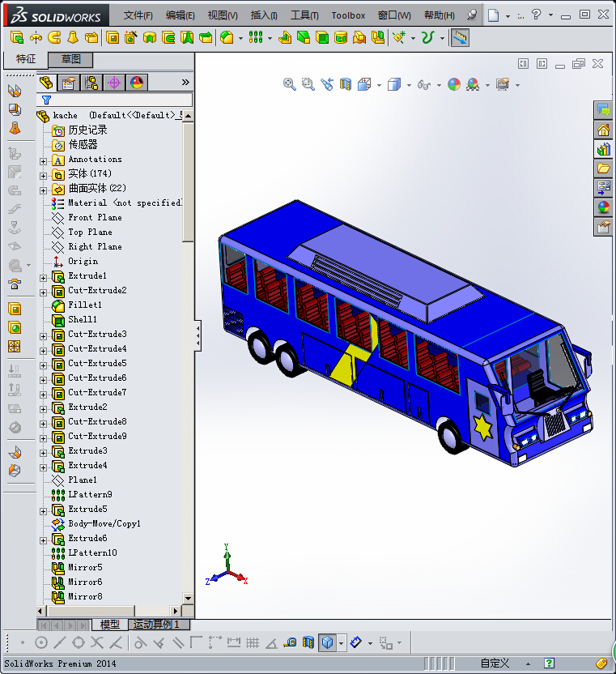This screenshot has height=674, width=616.
Task: Select the Mirror feature tool in toolbar
Action: pos(377,38)
